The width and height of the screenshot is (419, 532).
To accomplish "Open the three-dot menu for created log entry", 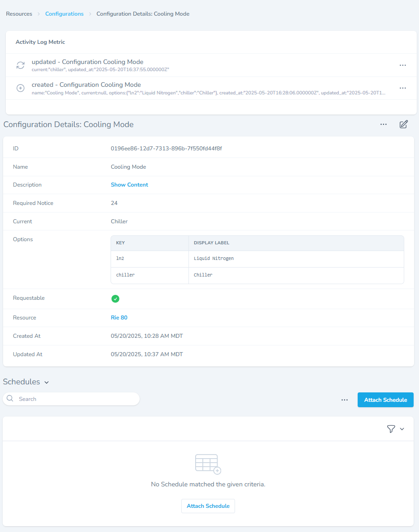I will [x=402, y=88].
